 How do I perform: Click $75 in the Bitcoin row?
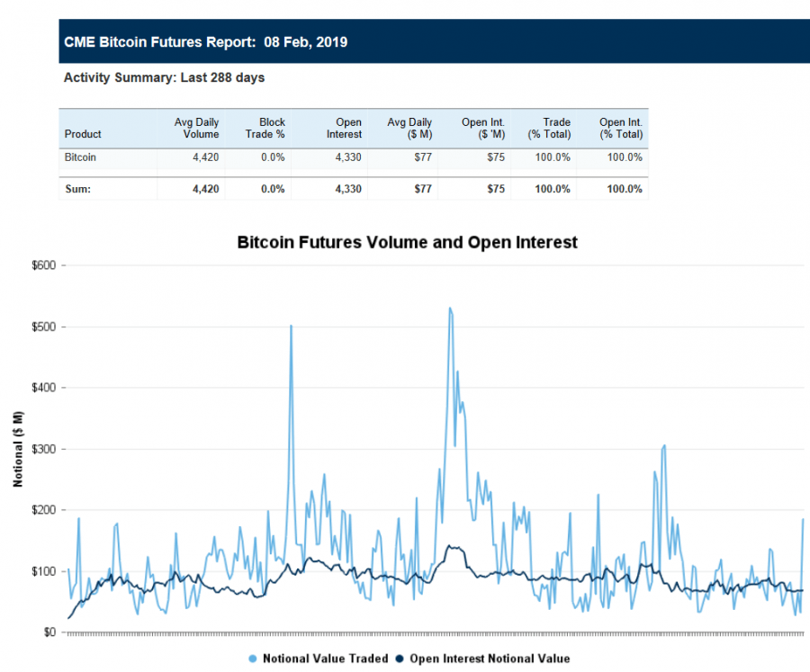tap(496, 157)
